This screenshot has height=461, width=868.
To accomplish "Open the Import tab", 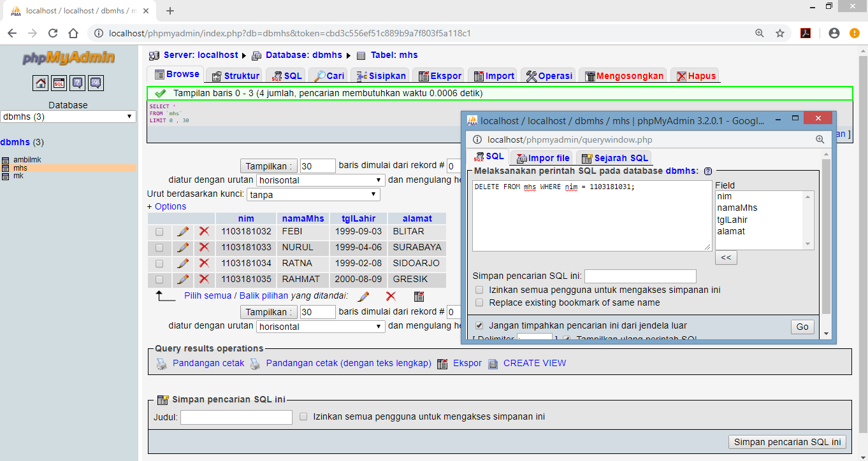I will 493,76.
